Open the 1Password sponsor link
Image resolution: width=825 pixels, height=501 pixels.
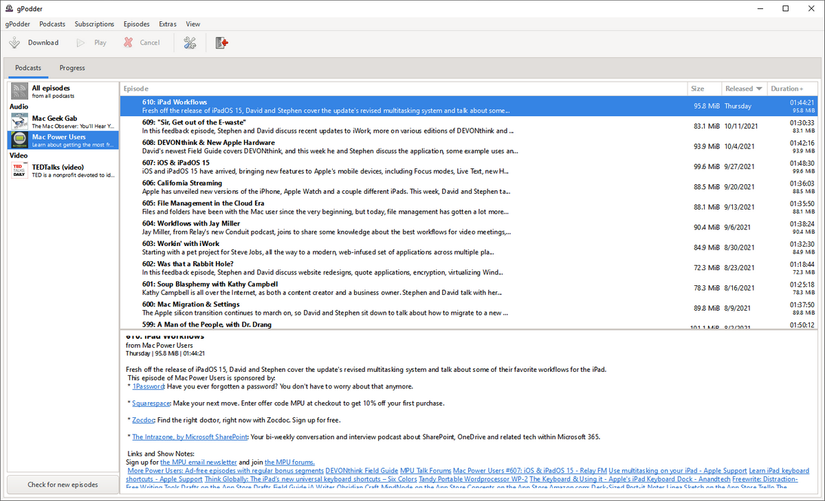tap(148, 386)
